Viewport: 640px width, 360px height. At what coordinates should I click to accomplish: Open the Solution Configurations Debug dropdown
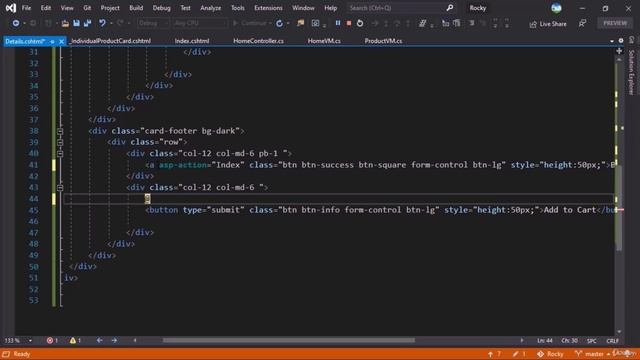(x=153, y=23)
